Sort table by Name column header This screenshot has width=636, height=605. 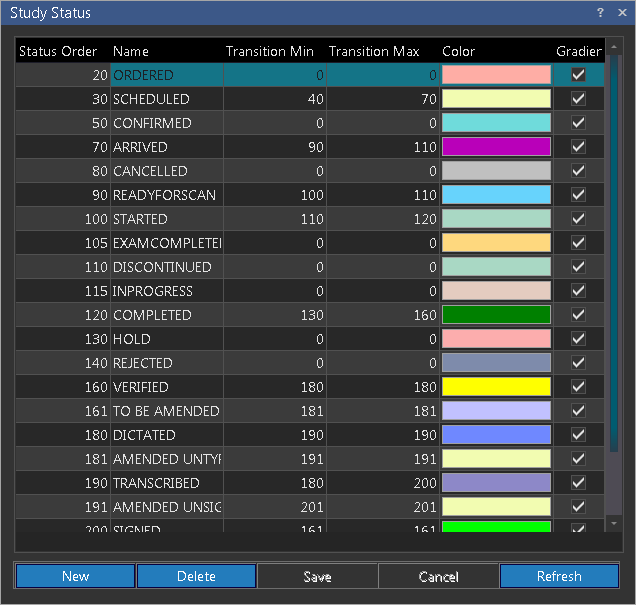[x=131, y=51]
